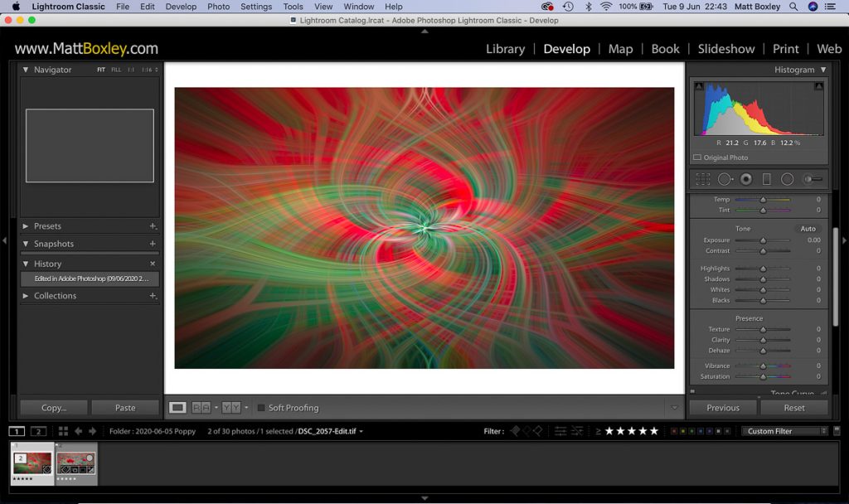
Task: Activate Red Eye Correction
Action: click(744, 179)
